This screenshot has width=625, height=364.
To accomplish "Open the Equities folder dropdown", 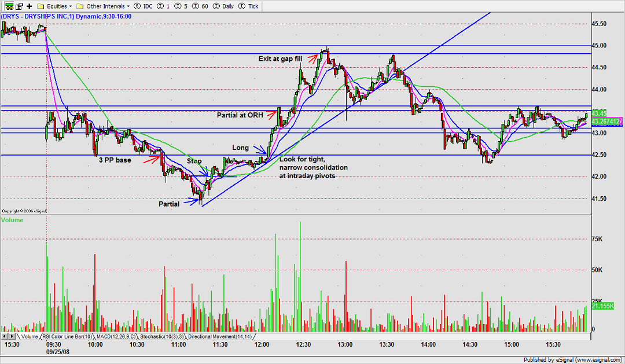I will click(x=54, y=6).
